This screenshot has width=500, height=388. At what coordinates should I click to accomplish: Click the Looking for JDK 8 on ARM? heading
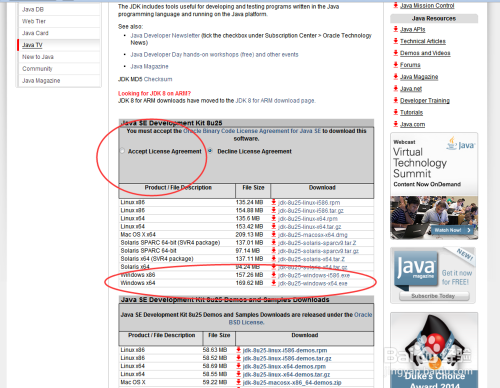coord(154,93)
